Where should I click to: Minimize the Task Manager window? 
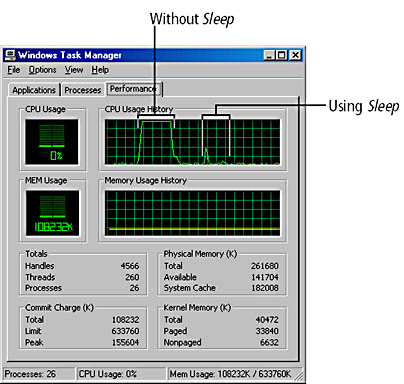click(269, 55)
